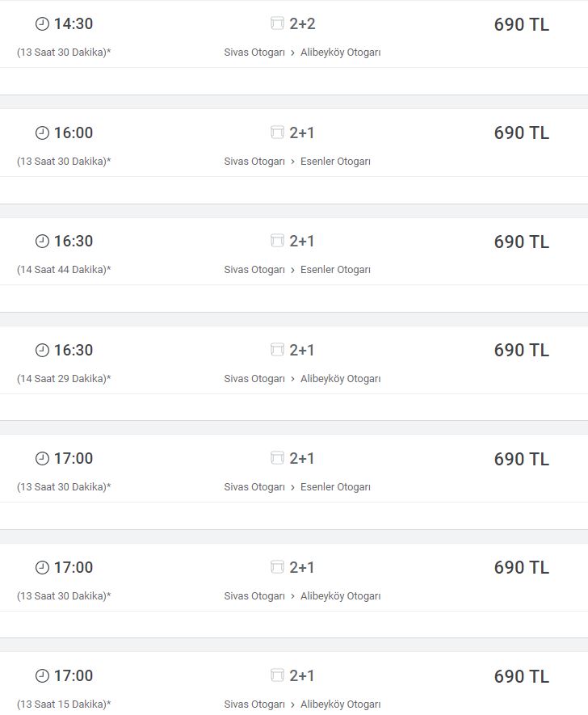Click the 2+2 seat layout label

click(x=302, y=24)
